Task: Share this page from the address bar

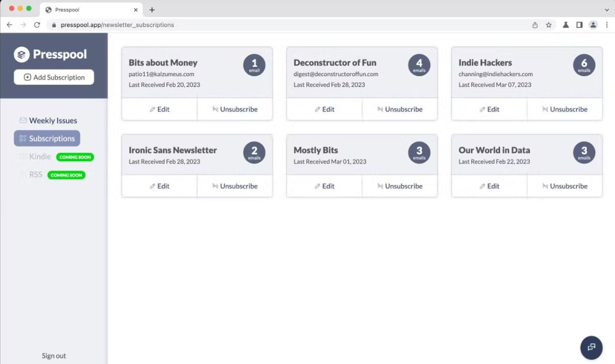Action: [x=535, y=25]
